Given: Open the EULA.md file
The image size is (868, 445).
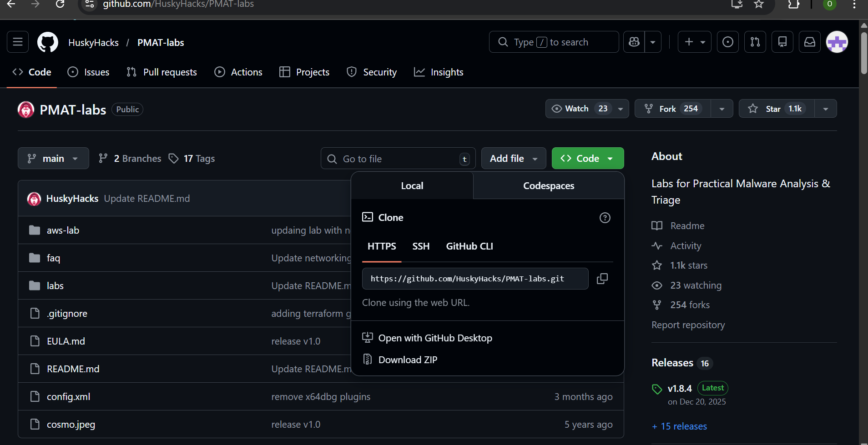Looking at the screenshot, I should coord(66,341).
